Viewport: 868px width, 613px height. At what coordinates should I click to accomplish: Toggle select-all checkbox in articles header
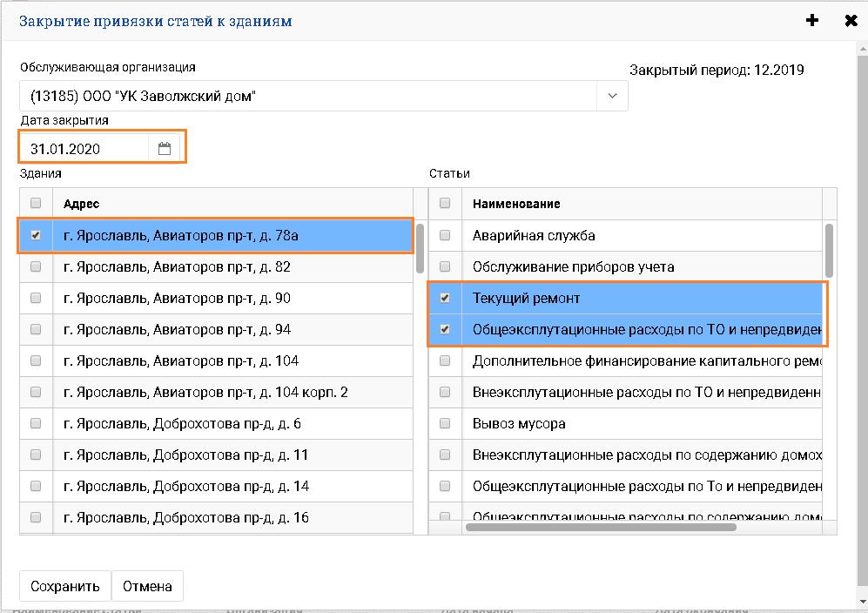(445, 203)
